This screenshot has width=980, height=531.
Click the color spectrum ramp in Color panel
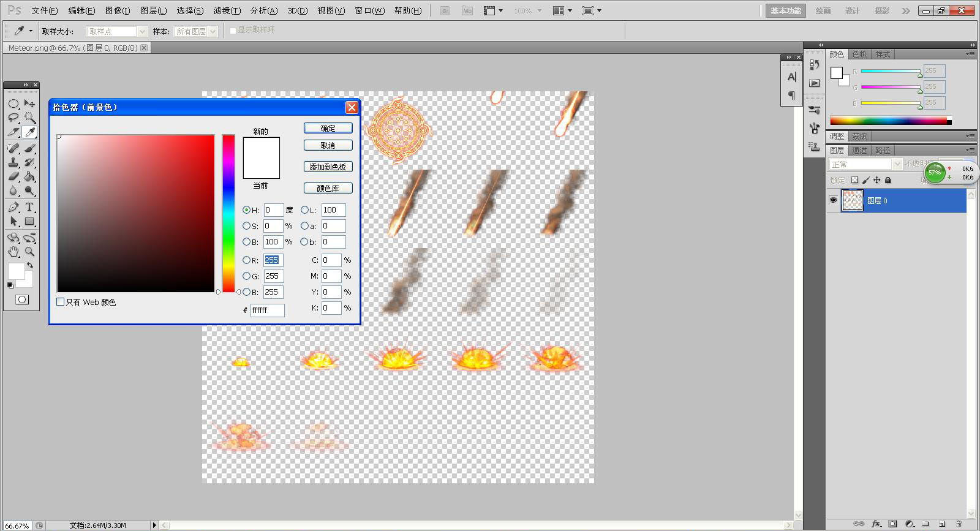(x=891, y=121)
